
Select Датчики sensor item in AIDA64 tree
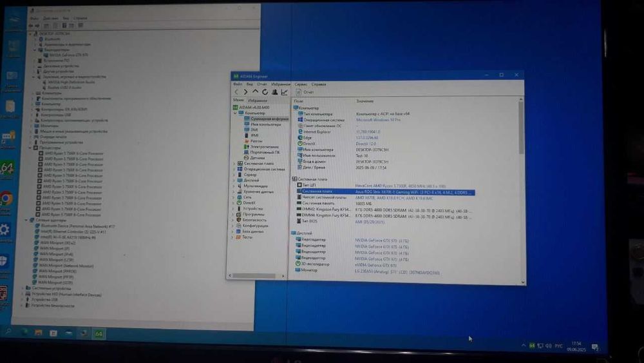point(254,158)
